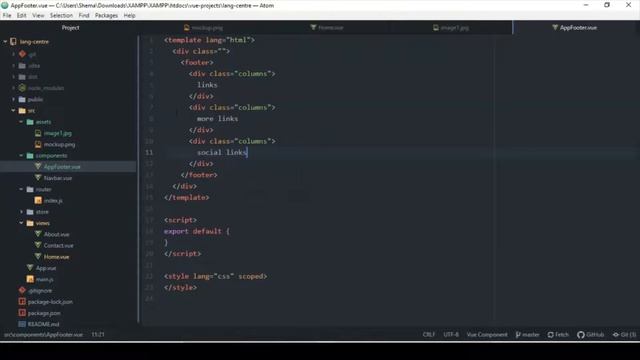
Task: Click the cursor position 11:21 indicator
Action: (x=98, y=335)
